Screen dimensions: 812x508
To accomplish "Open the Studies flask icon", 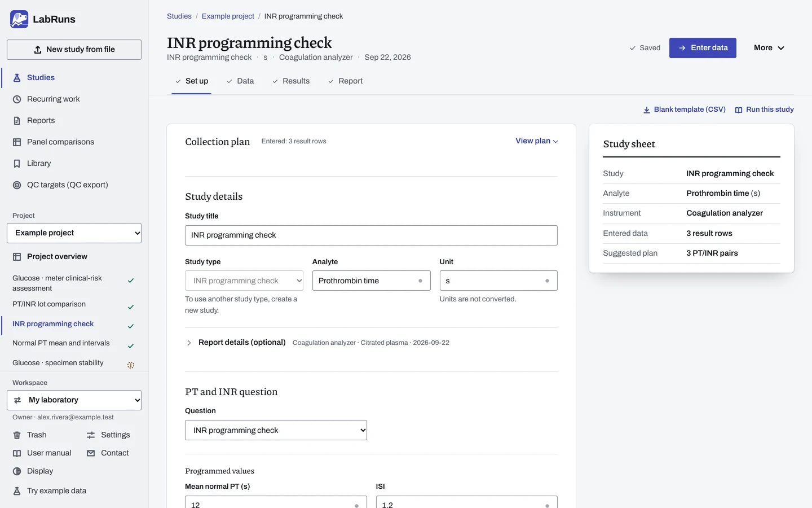I will 17,78.
